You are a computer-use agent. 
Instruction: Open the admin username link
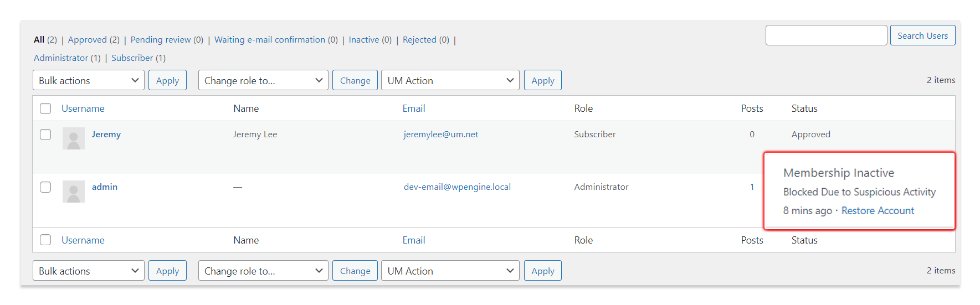[105, 187]
